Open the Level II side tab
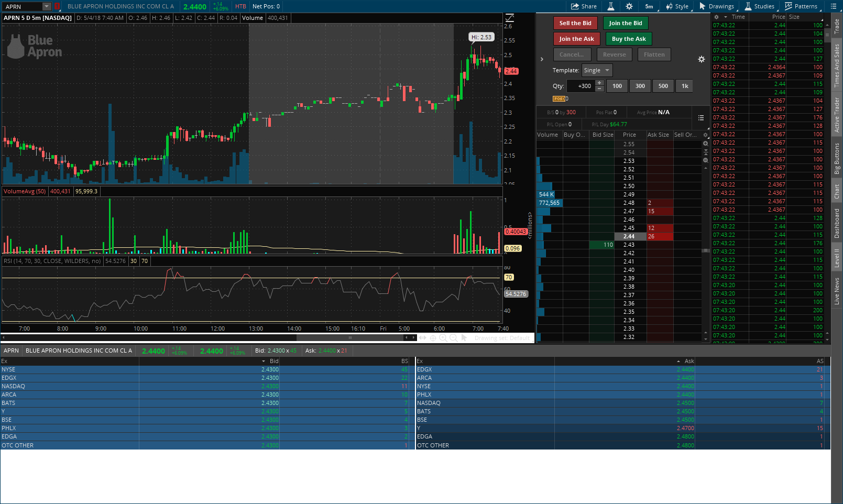Screen dimensions: 843x504 tap(837, 259)
